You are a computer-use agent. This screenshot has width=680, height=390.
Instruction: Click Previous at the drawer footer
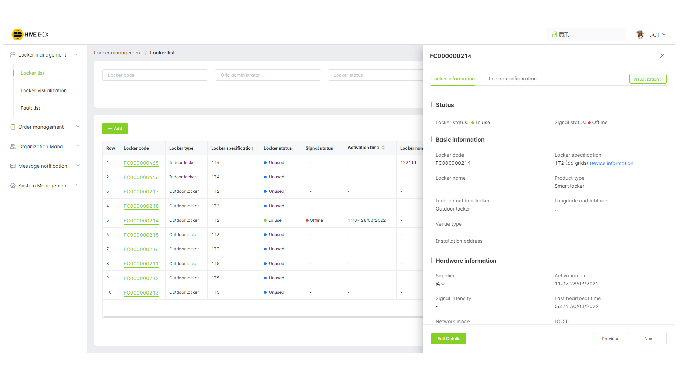click(610, 339)
